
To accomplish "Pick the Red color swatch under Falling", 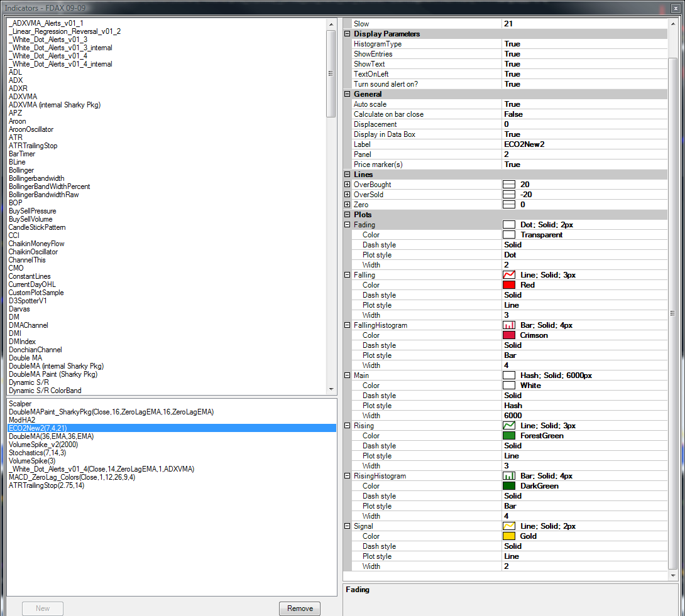I will (x=508, y=285).
